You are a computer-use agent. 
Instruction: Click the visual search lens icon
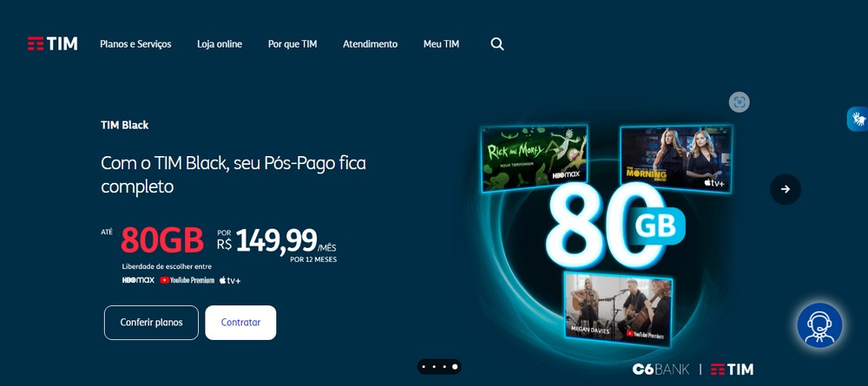point(739,101)
